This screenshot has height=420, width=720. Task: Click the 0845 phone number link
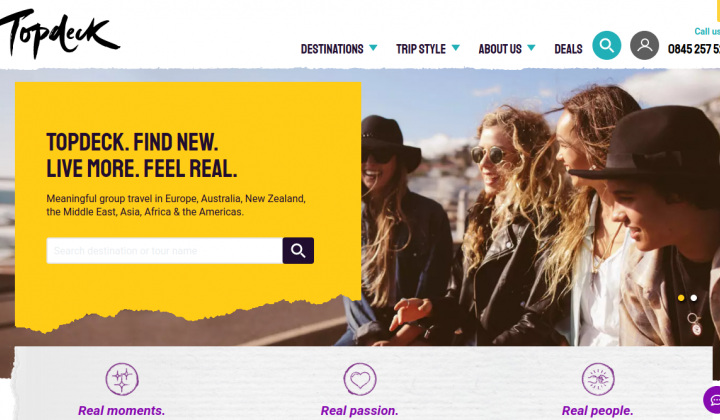tap(694, 49)
